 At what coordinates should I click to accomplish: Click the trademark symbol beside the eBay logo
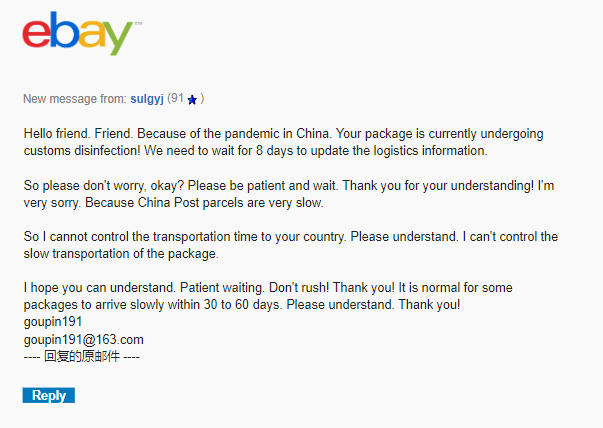coord(138,23)
